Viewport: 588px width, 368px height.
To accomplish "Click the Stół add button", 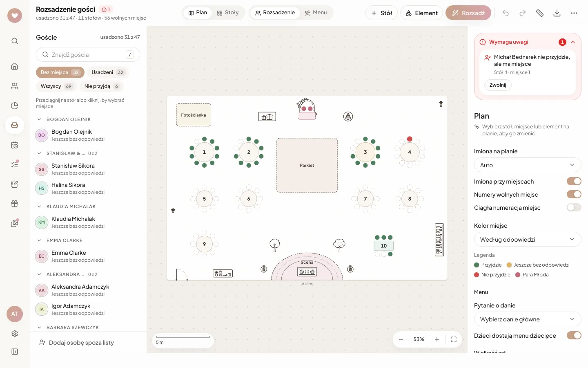I will 382,13.
